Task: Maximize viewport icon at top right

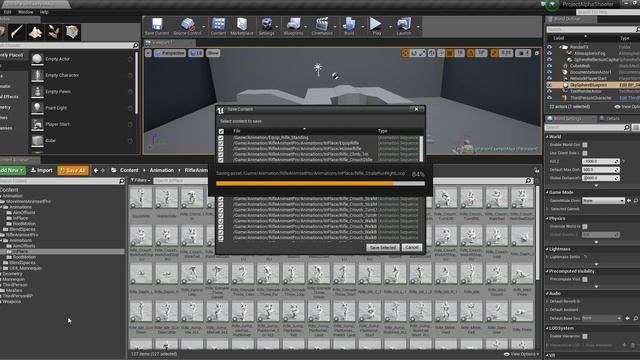Action: pyautogui.click(x=537, y=53)
